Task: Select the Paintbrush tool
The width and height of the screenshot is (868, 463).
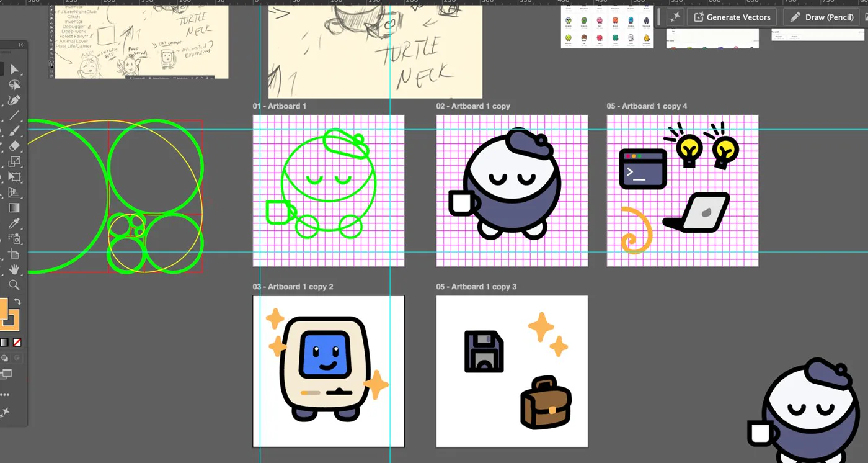Action: coord(14,131)
